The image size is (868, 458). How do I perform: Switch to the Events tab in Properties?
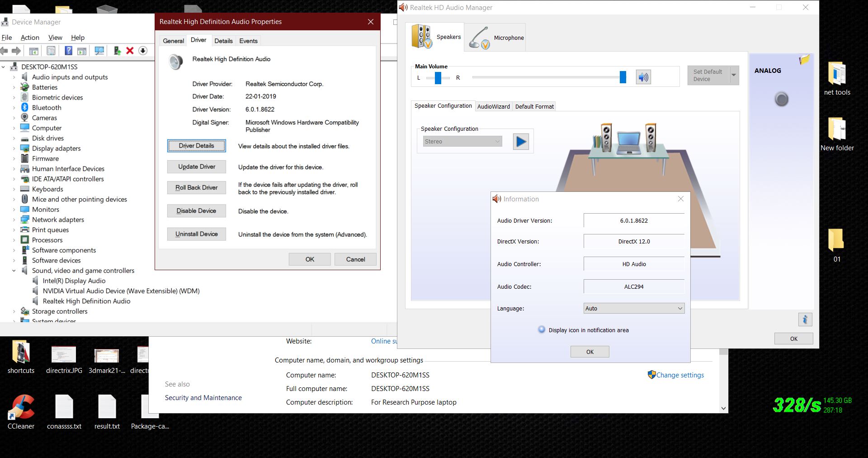click(x=248, y=41)
